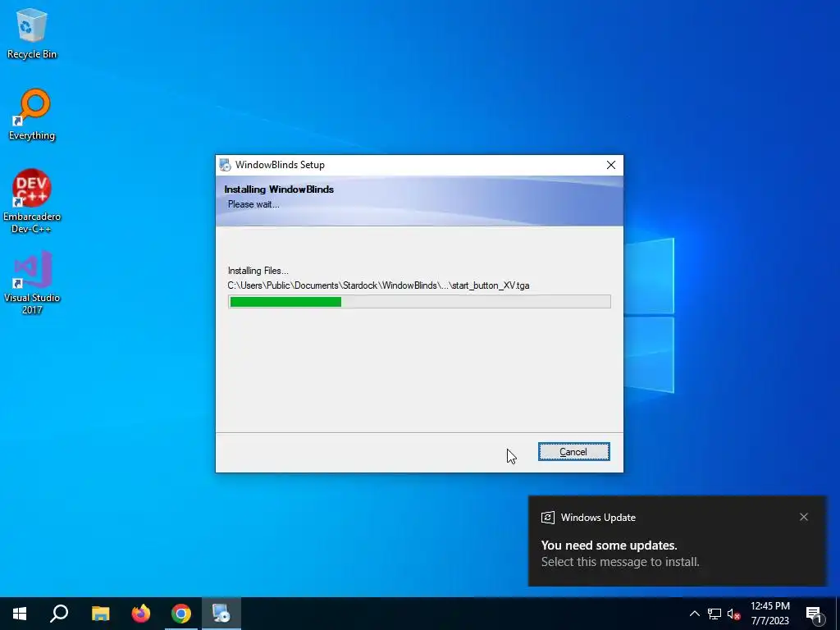Click the WindowBlinds Setup title bar icon
The width and height of the screenshot is (840, 630).
[x=225, y=165]
